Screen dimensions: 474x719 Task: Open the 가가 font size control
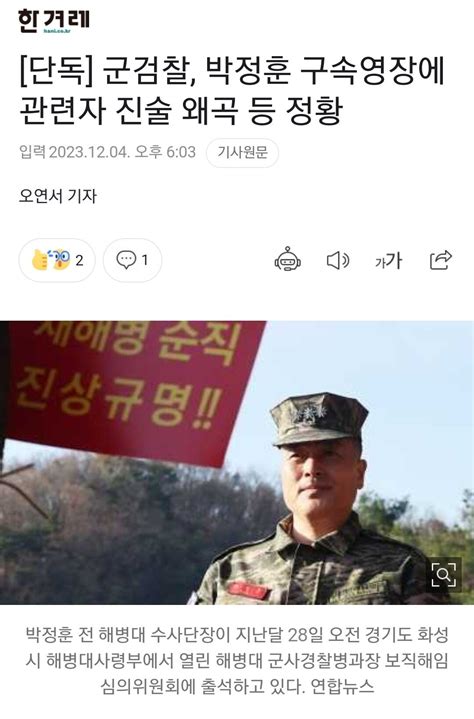tap(389, 260)
